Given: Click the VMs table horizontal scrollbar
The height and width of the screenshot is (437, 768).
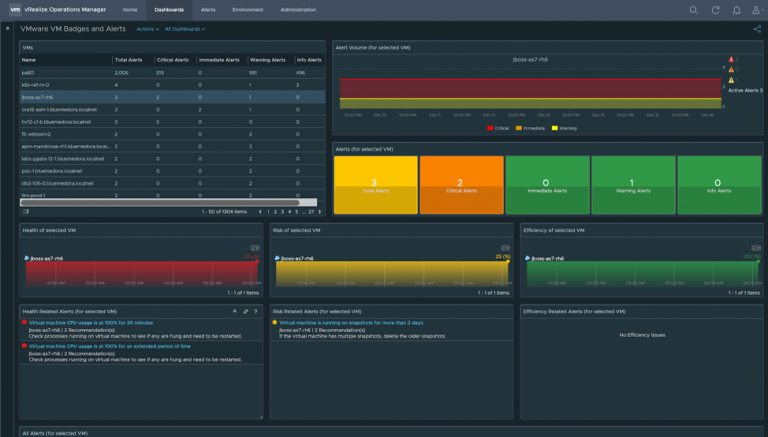Looking at the screenshot, I should pos(160,202).
